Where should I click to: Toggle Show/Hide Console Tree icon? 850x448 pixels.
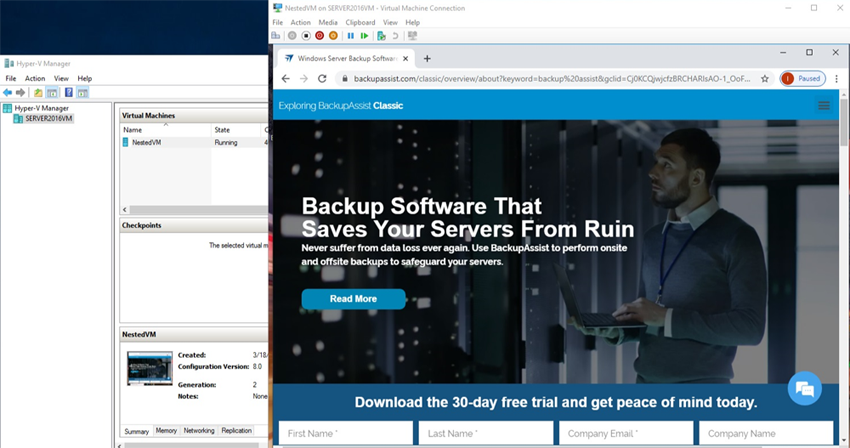52,93
